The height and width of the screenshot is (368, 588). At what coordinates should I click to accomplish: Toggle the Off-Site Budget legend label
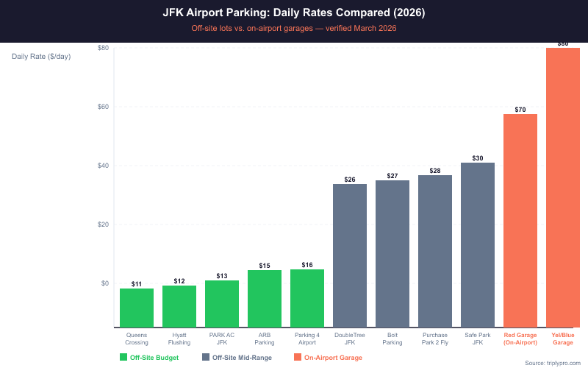click(160, 358)
